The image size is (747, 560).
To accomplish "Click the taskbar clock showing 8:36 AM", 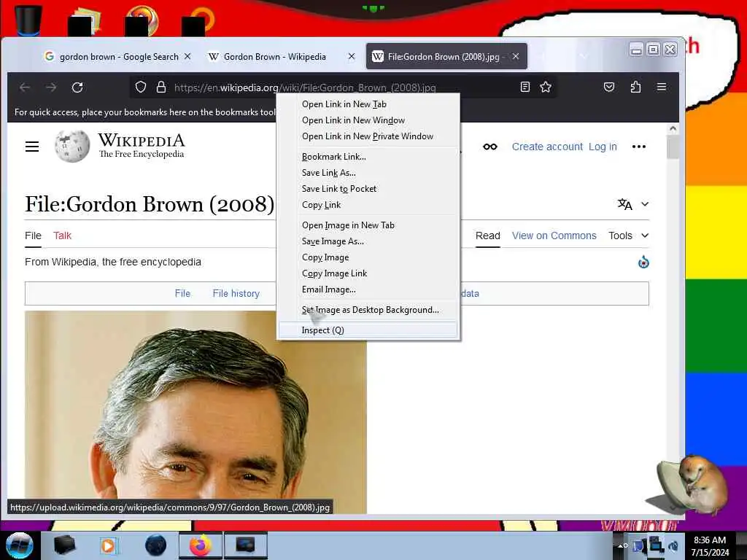I will click(x=710, y=545).
